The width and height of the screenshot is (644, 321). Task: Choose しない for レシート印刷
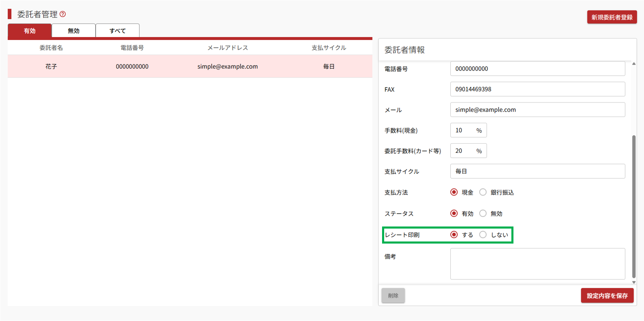(x=483, y=235)
